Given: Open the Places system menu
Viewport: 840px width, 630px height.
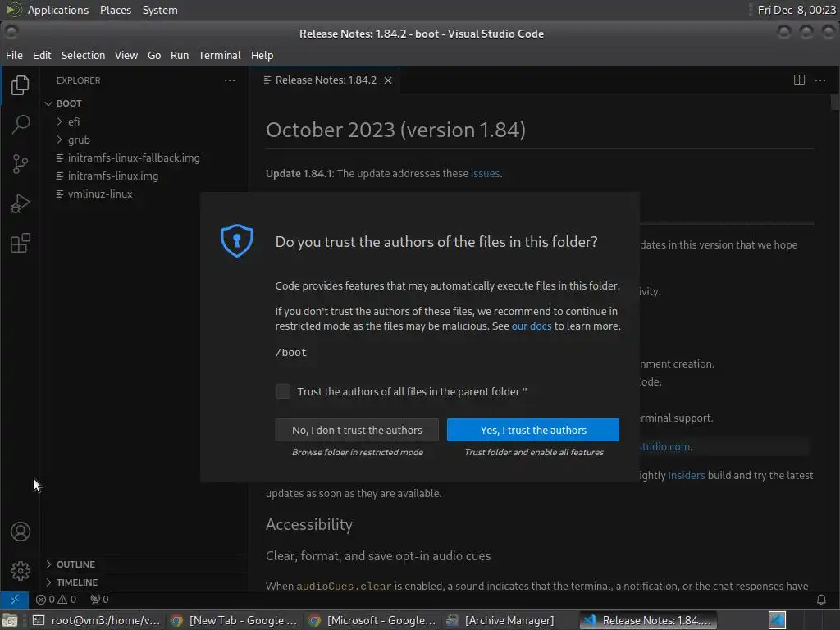Looking at the screenshot, I should (x=115, y=10).
